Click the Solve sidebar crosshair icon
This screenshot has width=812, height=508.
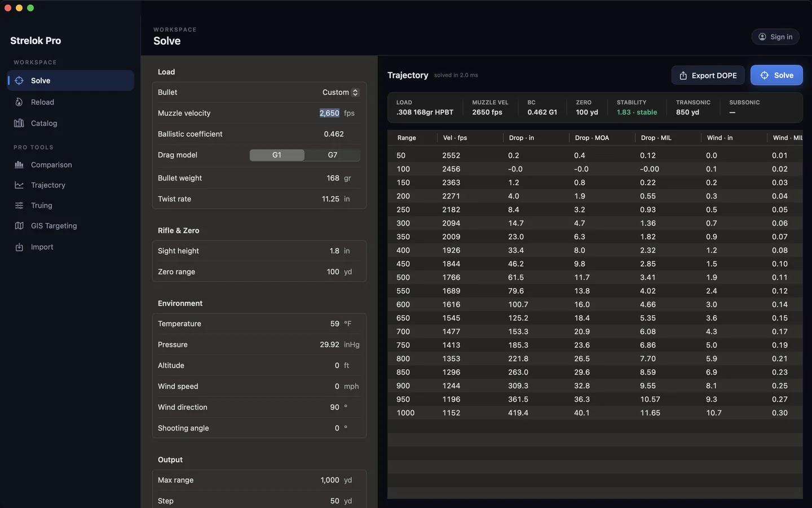pos(19,81)
